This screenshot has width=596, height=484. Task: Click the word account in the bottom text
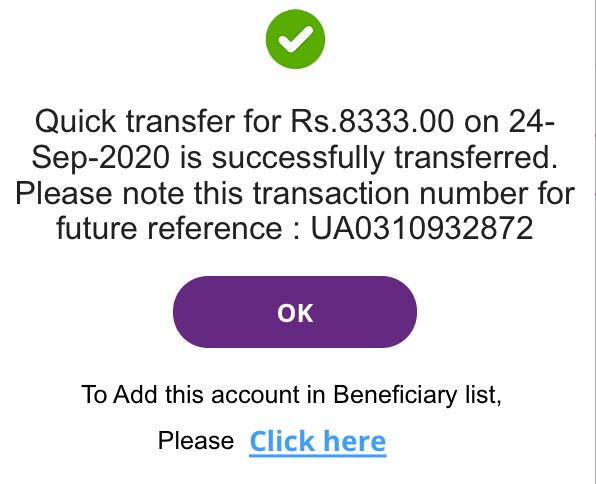point(255,394)
